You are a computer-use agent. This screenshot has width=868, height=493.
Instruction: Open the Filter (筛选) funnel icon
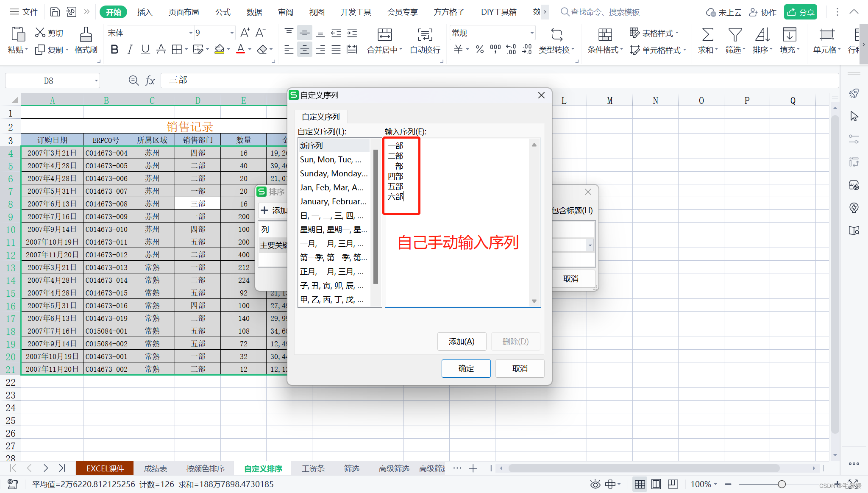pyautogui.click(x=734, y=35)
